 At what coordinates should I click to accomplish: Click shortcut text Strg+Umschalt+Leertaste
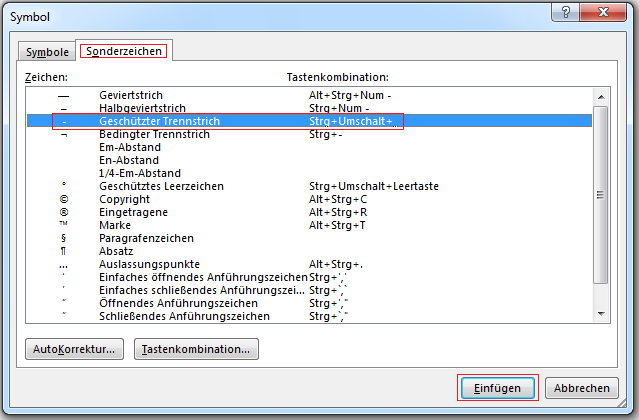(x=374, y=186)
